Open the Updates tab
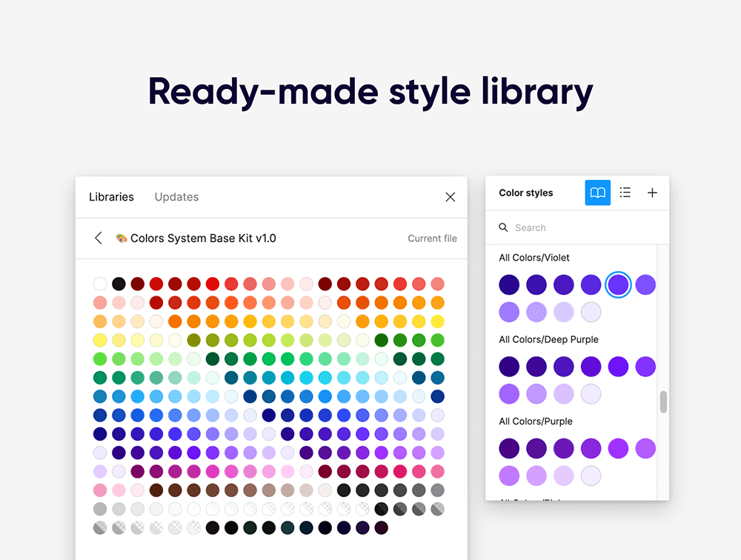 [176, 197]
